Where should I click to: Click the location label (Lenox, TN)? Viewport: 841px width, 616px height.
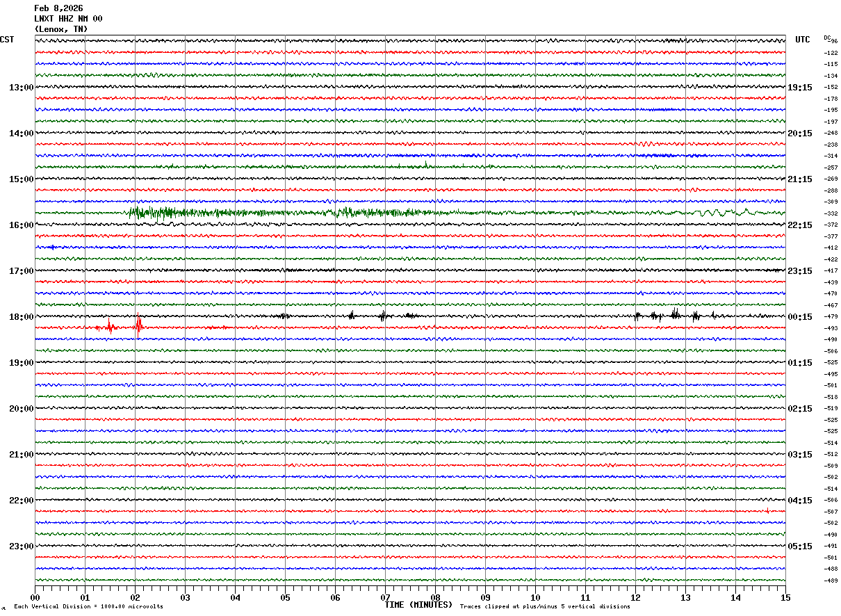[61, 29]
